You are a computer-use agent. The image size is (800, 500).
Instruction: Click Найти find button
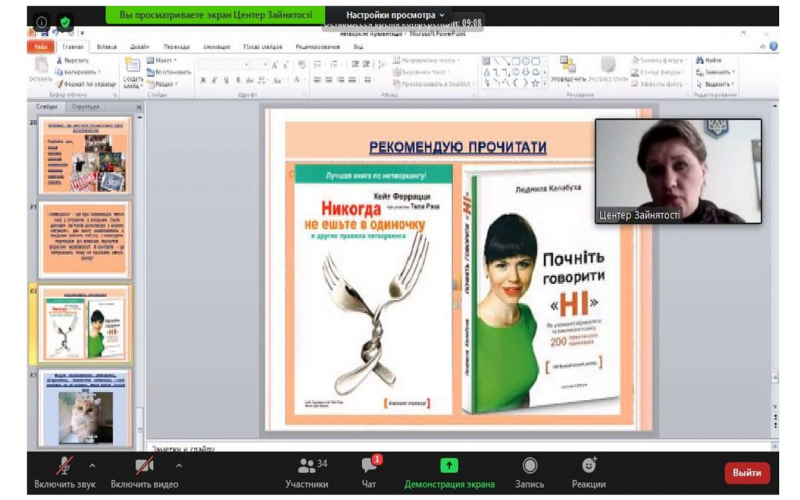pos(710,61)
